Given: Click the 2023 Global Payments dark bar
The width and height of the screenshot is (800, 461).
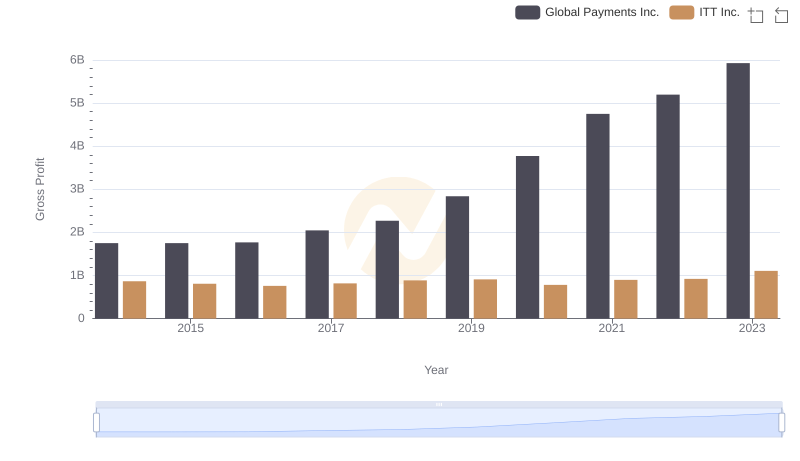Looking at the screenshot, I should (738, 191).
